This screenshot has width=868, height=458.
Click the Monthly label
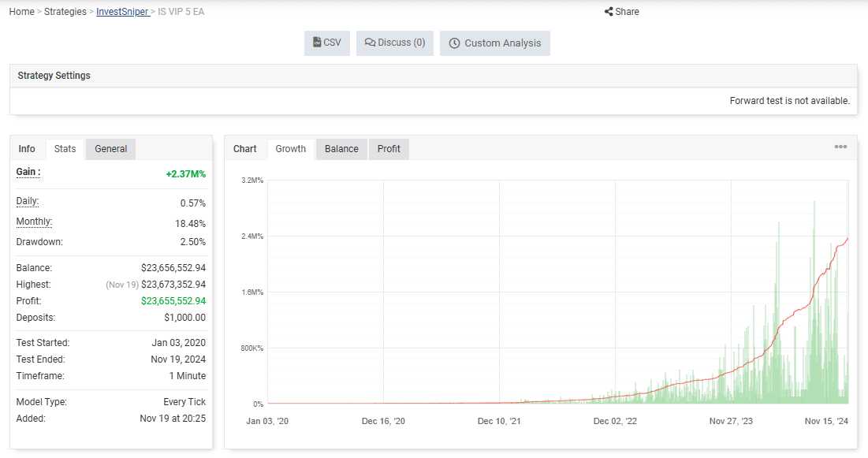pyautogui.click(x=34, y=222)
